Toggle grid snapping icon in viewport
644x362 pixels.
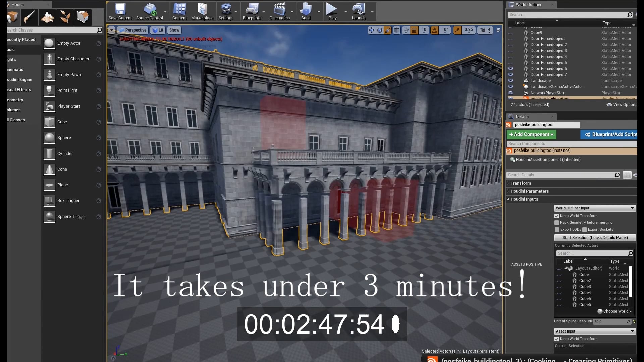(x=414, y=30)
